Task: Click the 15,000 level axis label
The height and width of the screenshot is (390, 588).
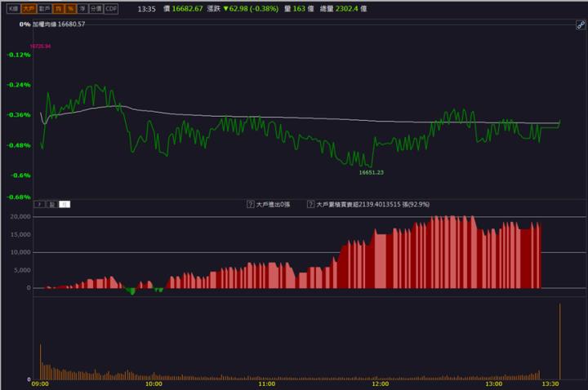Action: (20, 234)
